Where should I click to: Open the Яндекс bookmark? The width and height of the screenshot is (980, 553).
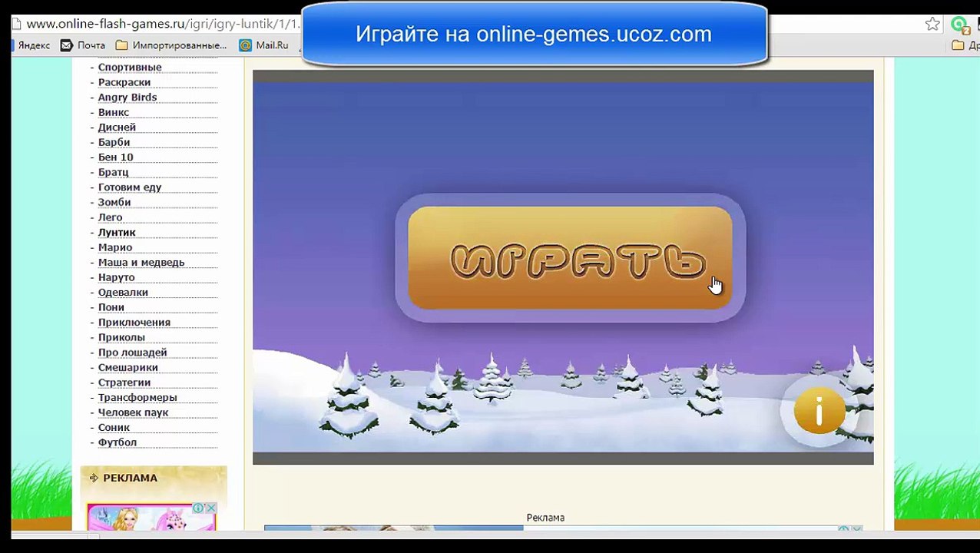click(x=32, y=45)
